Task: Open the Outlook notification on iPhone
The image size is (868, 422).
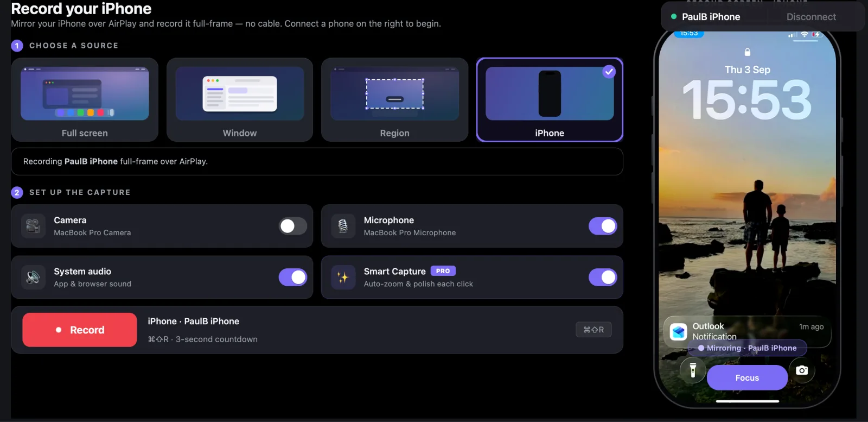Action: [x=747, y=332]
